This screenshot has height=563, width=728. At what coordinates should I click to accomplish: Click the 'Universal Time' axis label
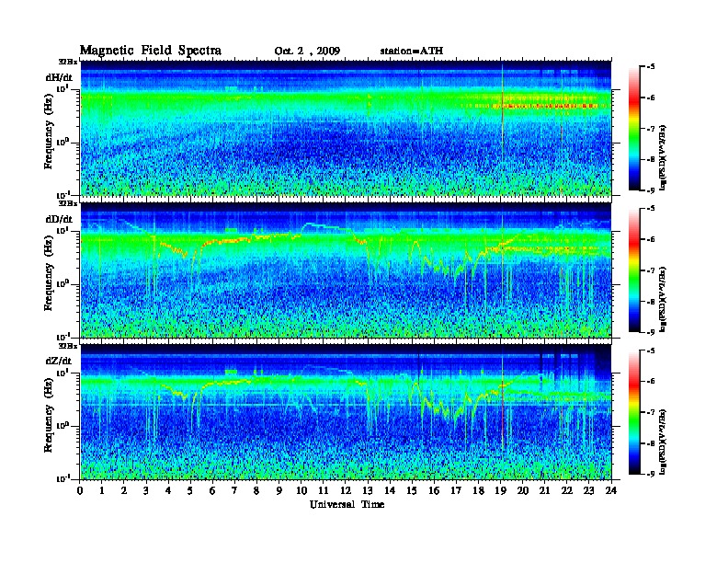[347, 504]
